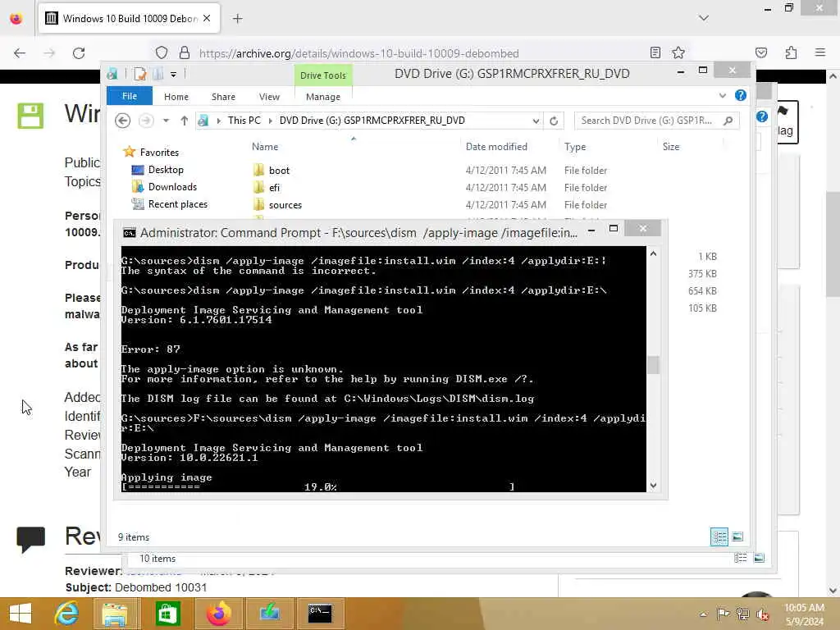Image resolution: width=840 pixels, height=630 pixels.
Task: Customize Quick Access Toolbar dropdown arrow
Action: click(x=174, y=75)
